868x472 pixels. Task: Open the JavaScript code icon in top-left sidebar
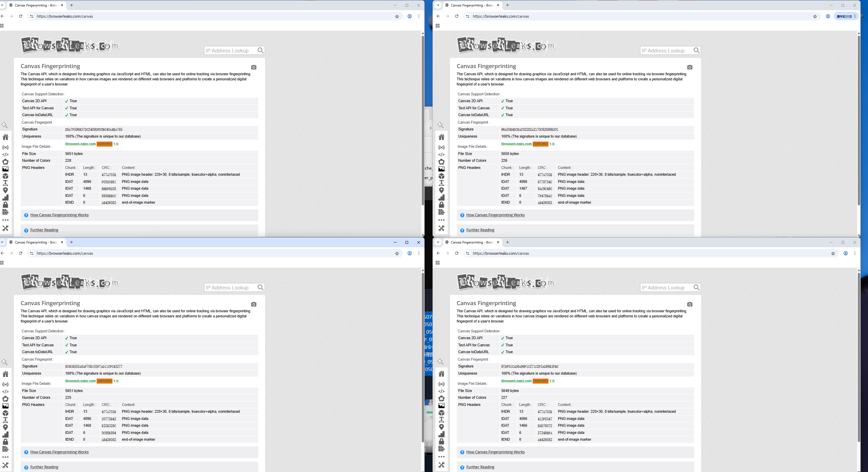(x=5, y=155)
